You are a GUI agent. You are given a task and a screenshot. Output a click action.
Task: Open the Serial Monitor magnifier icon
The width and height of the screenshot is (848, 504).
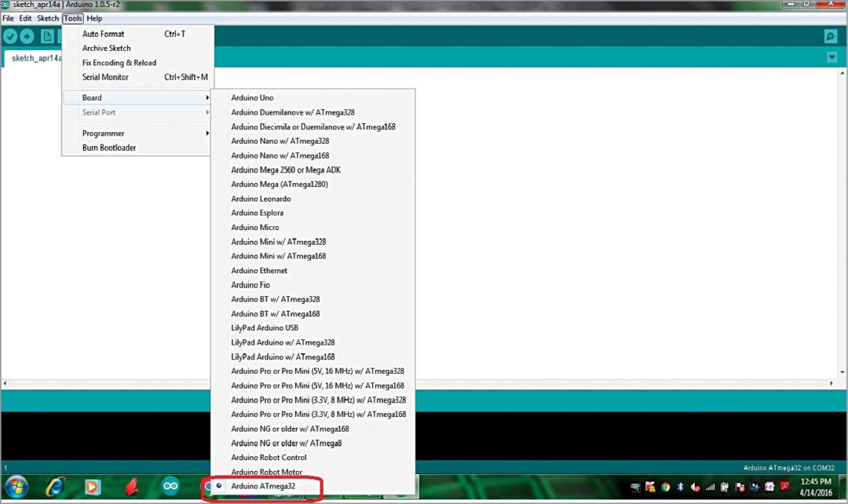click(830, 36)
